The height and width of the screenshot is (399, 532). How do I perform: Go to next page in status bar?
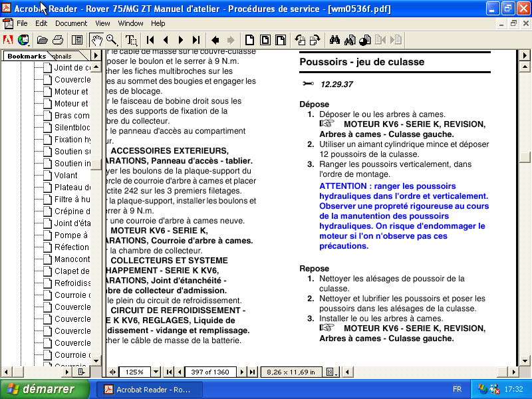[241, 372]
